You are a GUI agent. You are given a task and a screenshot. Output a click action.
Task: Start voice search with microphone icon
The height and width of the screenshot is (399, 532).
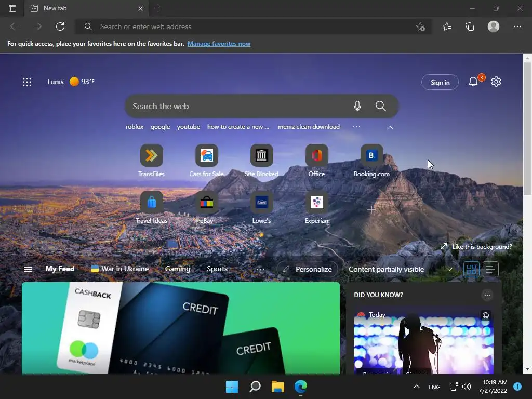click(357, 106)
